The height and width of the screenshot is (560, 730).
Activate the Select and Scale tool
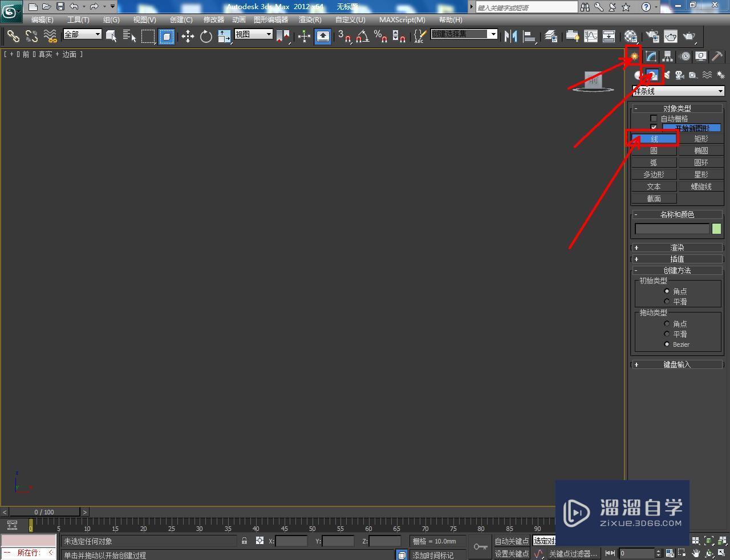pos(224,36)
